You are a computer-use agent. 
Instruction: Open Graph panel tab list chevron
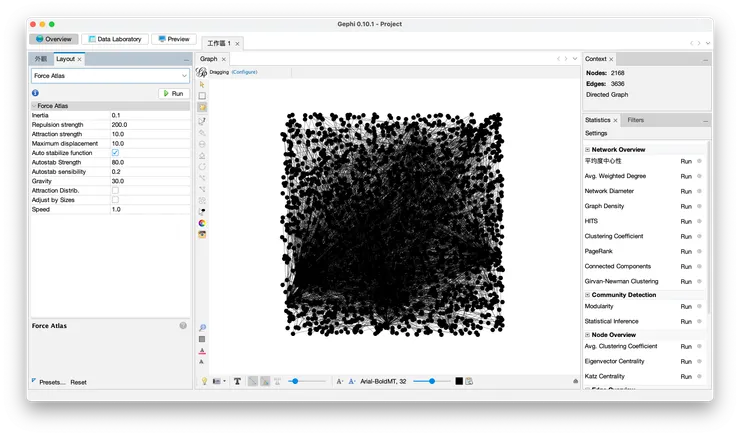coord(575,59)
